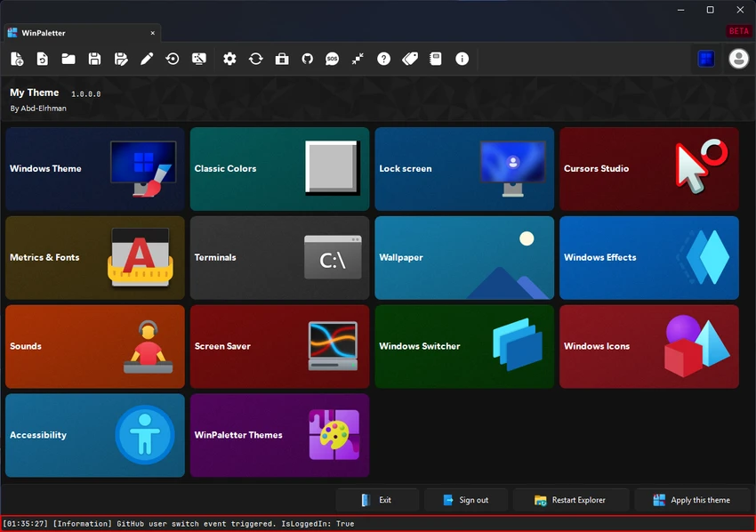Open a theme file via folder icon

pos(68,59)
